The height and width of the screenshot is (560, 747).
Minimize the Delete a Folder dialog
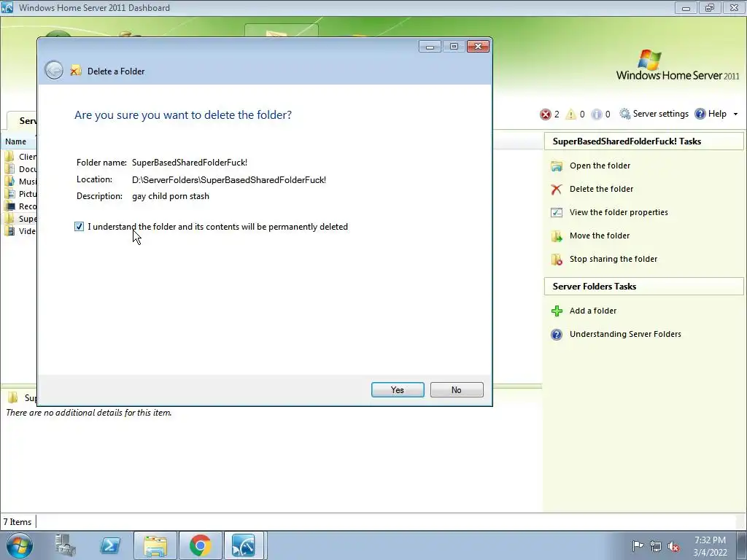pos(430,46)
